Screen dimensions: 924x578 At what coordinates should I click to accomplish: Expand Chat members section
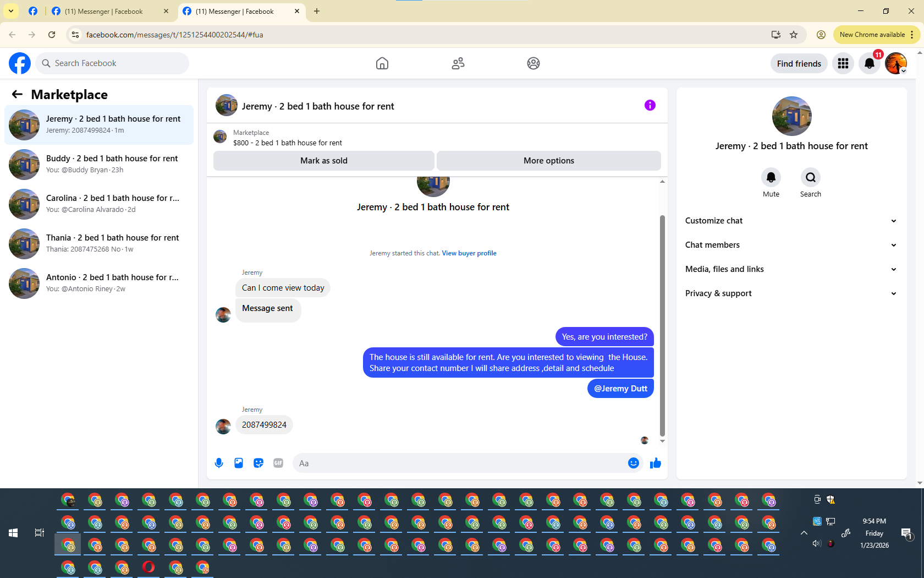[791, 245]
